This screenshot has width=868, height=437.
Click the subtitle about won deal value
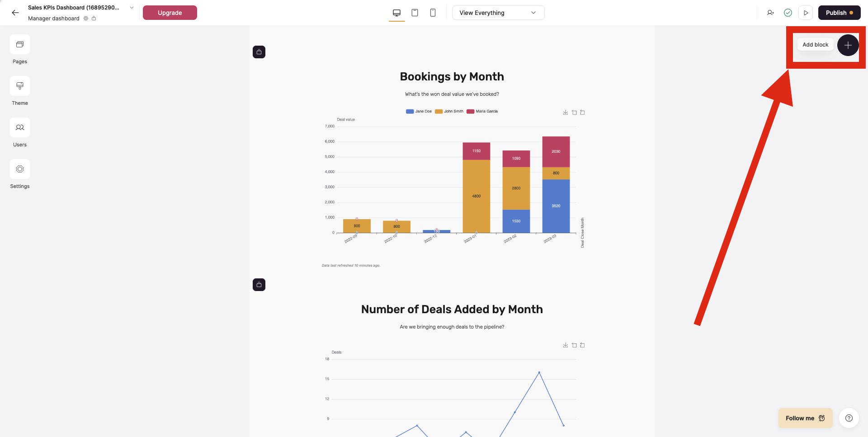pos(452,94)
